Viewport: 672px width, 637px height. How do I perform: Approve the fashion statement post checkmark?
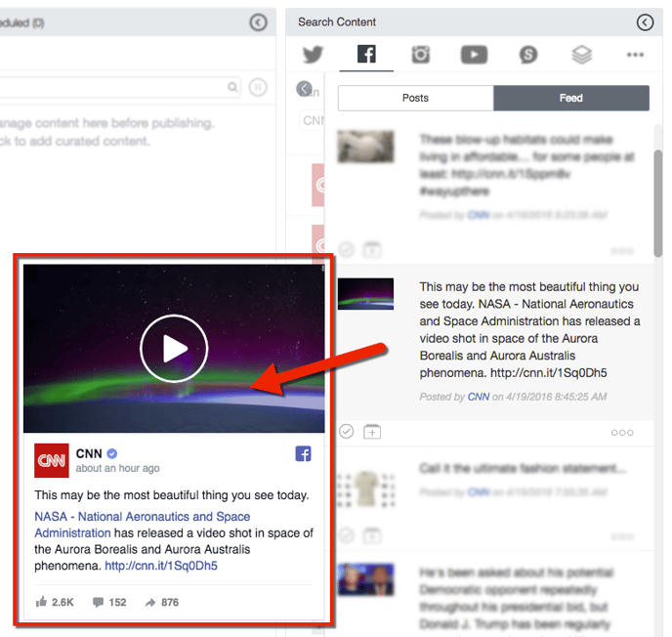[x=347, y=535]
